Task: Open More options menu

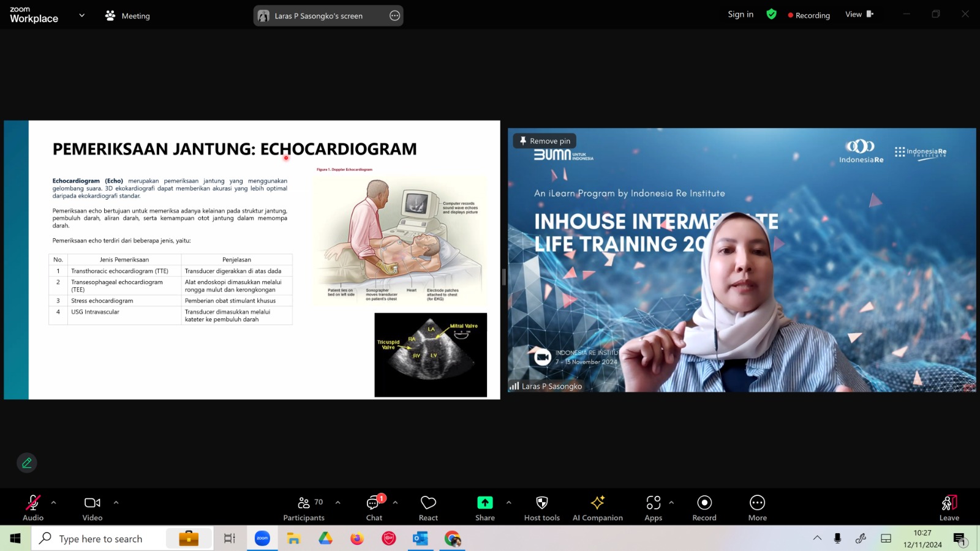Action: click(x=758, y=508)
